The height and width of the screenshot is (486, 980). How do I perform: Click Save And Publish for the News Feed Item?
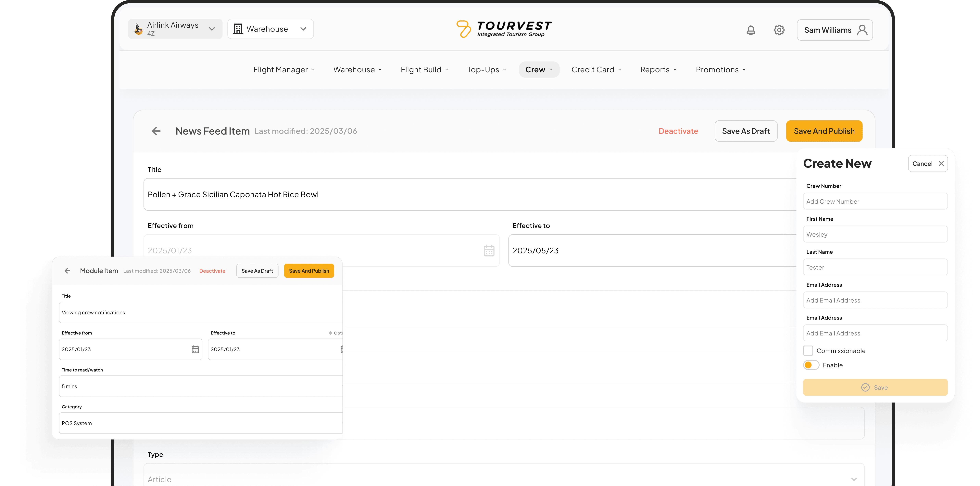(824, 131)
